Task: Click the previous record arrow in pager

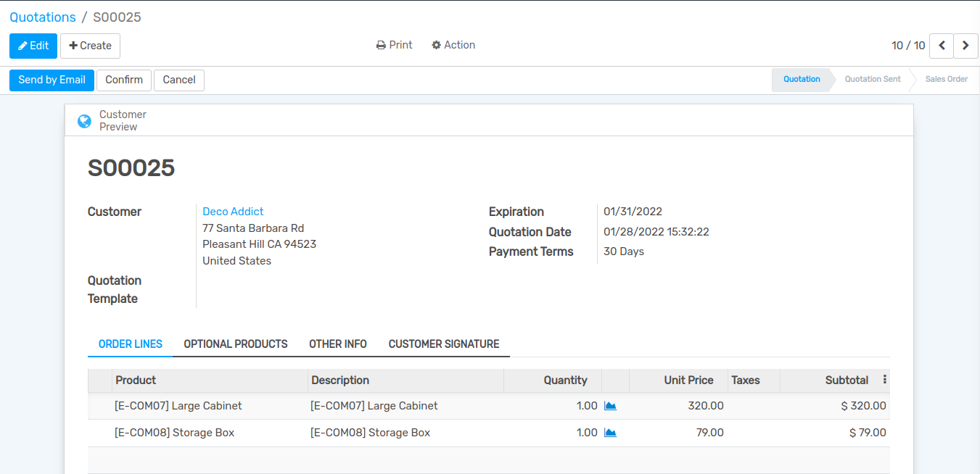Action: (x=942, y=46)
